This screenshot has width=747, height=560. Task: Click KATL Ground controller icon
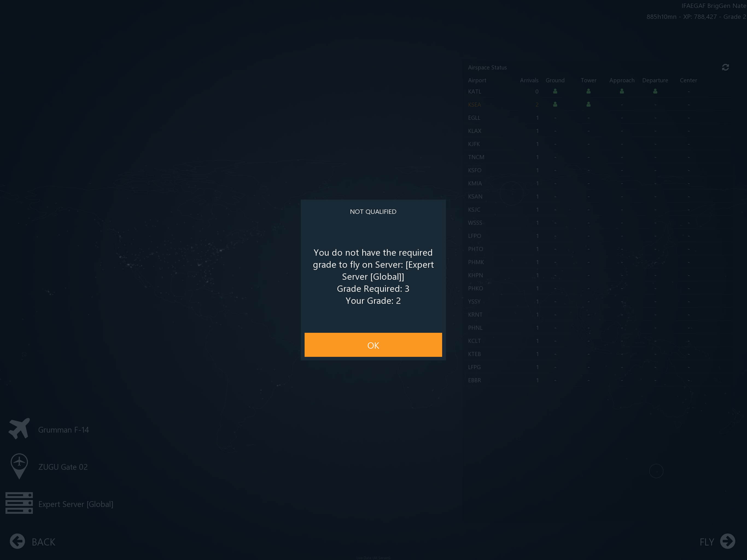pos(555,91)
